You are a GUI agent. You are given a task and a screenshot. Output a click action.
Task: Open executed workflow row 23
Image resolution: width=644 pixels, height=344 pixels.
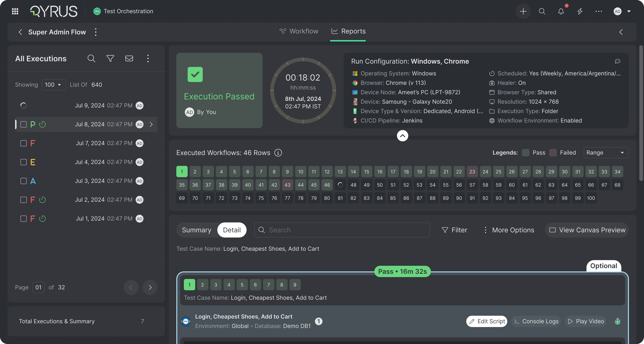pyautogui.click(x=472, y=172)
